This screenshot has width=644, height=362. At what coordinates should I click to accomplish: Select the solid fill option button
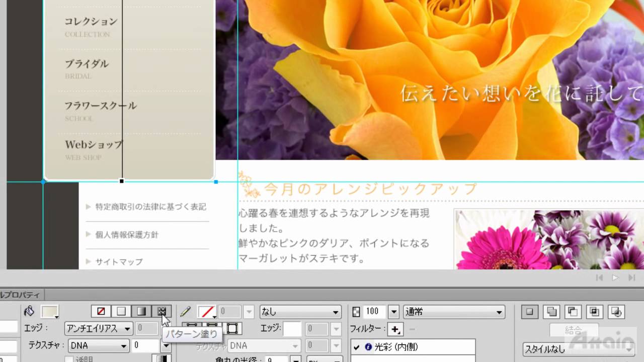(x=121, y=312)
